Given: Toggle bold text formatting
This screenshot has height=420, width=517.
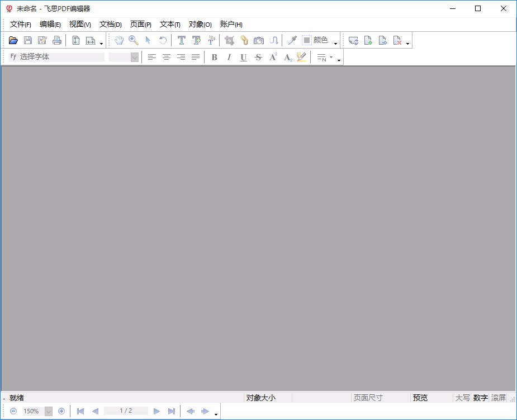Looking at the screenshot, I should (x=214, y=56).
